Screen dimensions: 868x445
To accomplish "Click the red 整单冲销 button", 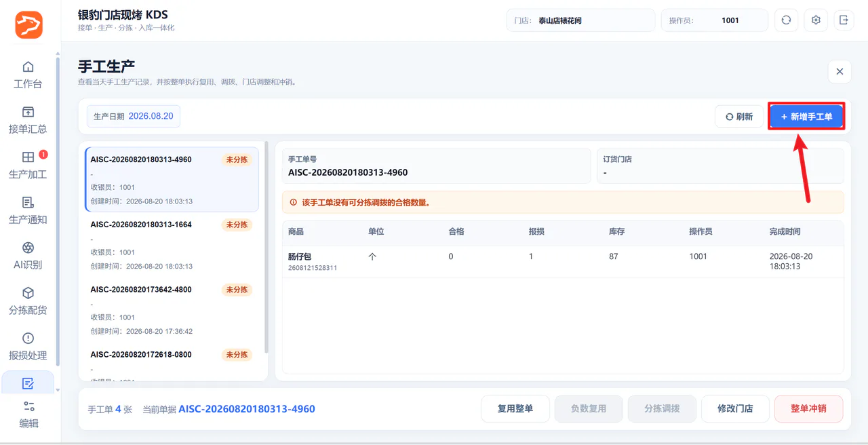I will [x=808, y=409].
